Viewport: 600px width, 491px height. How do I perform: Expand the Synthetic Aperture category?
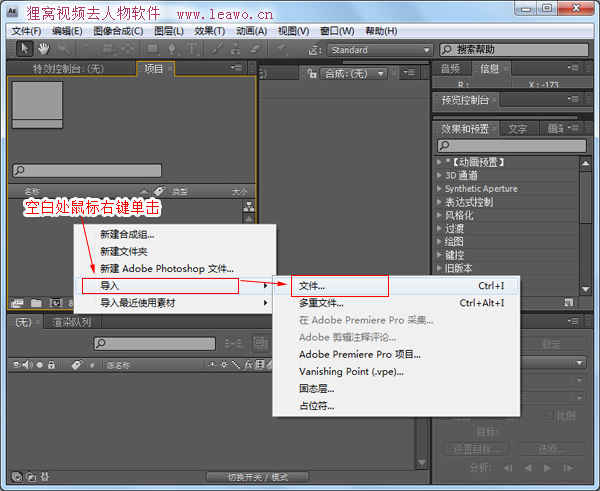point(439,188)
